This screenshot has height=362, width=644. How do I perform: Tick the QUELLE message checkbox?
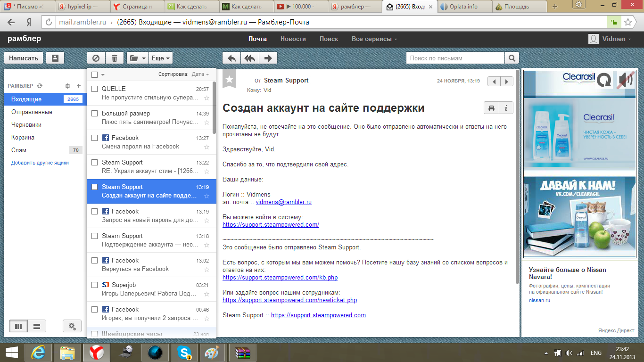coord(94,89)
